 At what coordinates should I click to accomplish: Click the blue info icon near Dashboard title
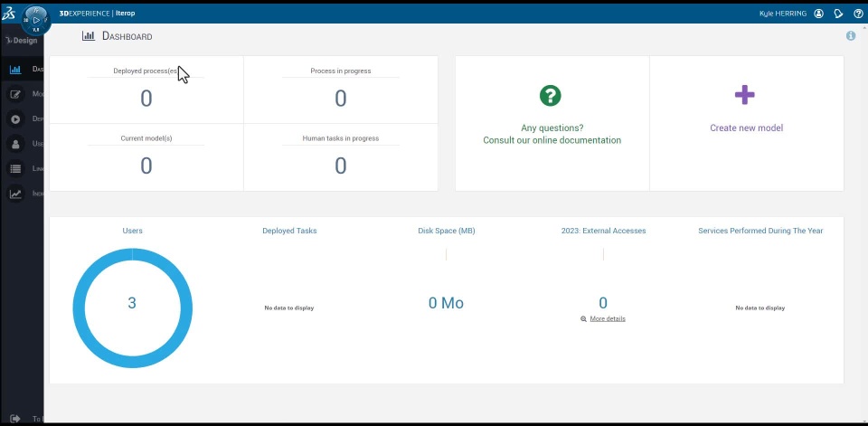pos(851,36)
